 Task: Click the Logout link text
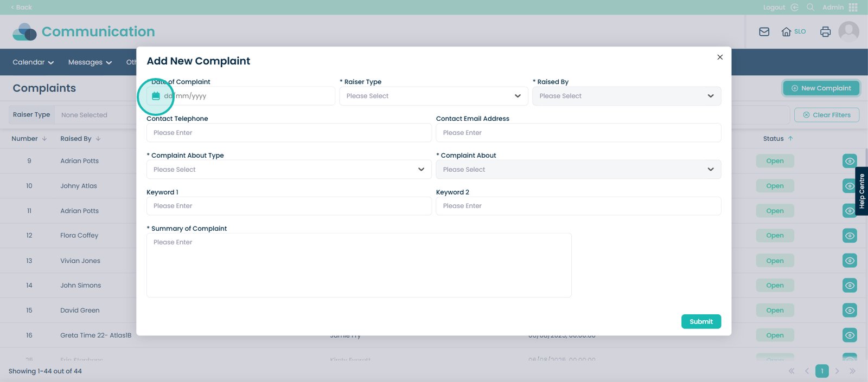(x=774, y=7)
